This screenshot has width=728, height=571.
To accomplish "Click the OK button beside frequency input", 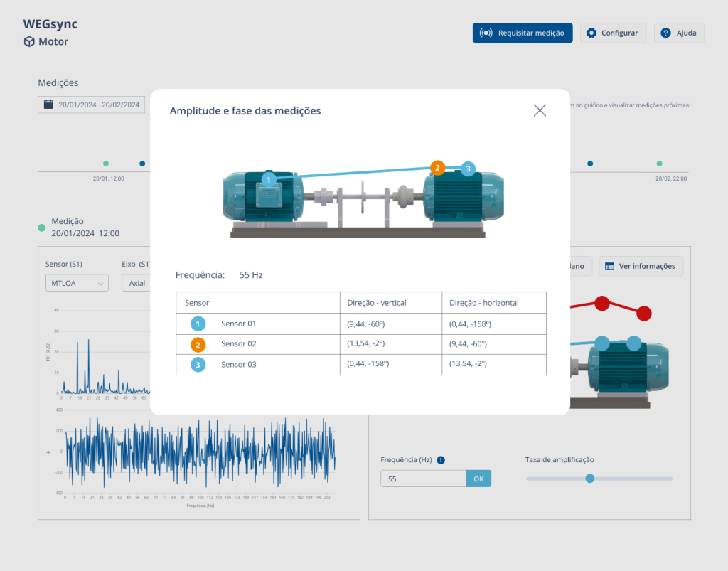I will pos(478,478).
